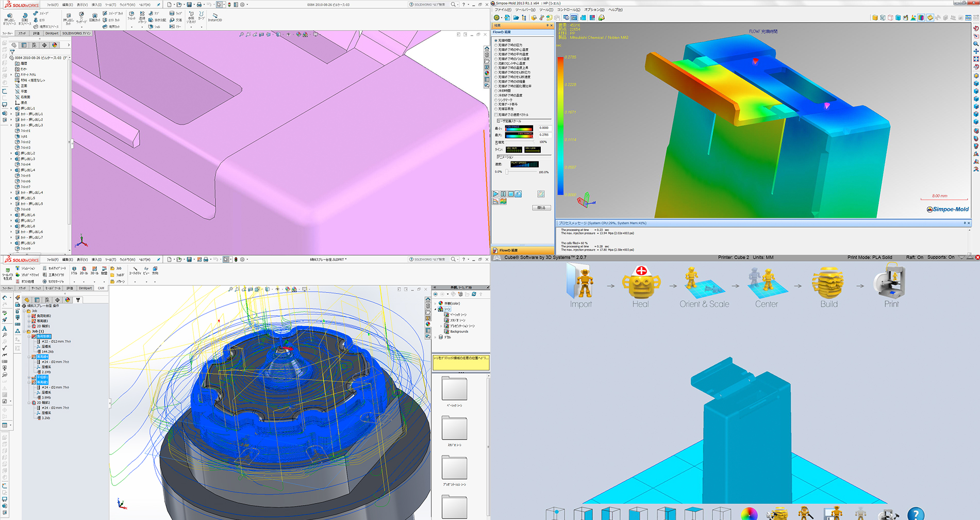This screenshot has height=520, width=980.
Task: Expand 押し出し1 in the feature tree
Action: coord(11,108)
